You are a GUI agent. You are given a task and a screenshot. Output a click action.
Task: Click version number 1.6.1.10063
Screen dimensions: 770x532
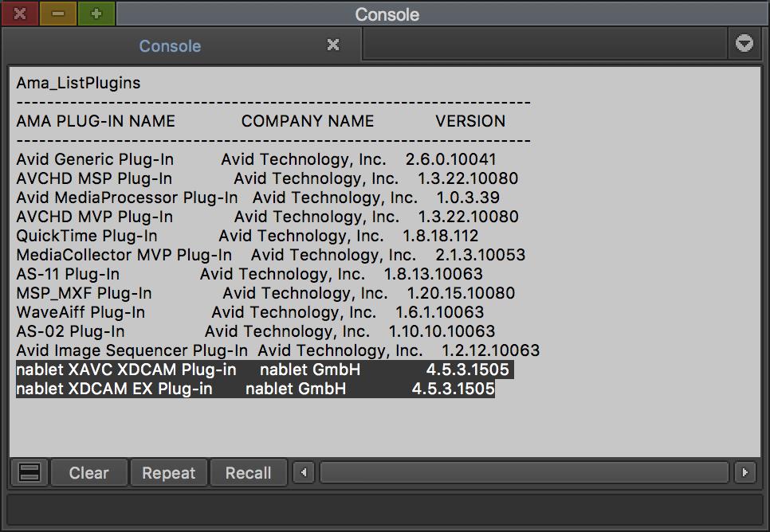440,313
